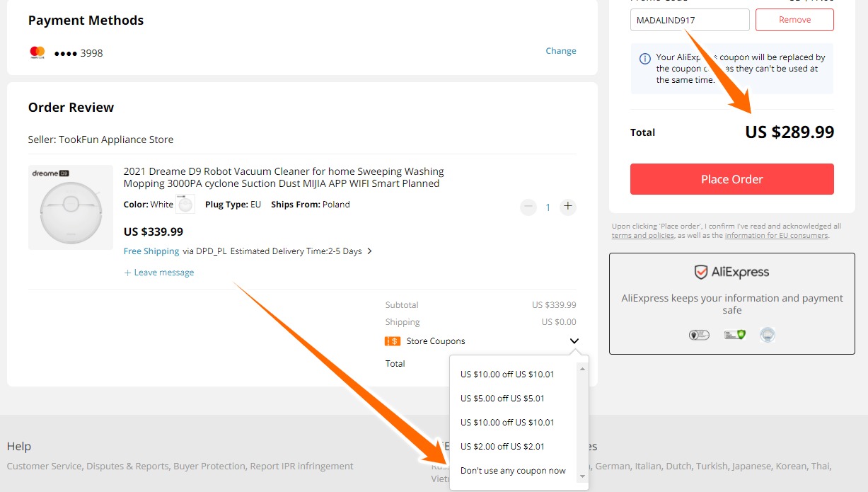Select US $5.00 off US $5.01 coupon
Screen dimensions: 868x492
502,399
